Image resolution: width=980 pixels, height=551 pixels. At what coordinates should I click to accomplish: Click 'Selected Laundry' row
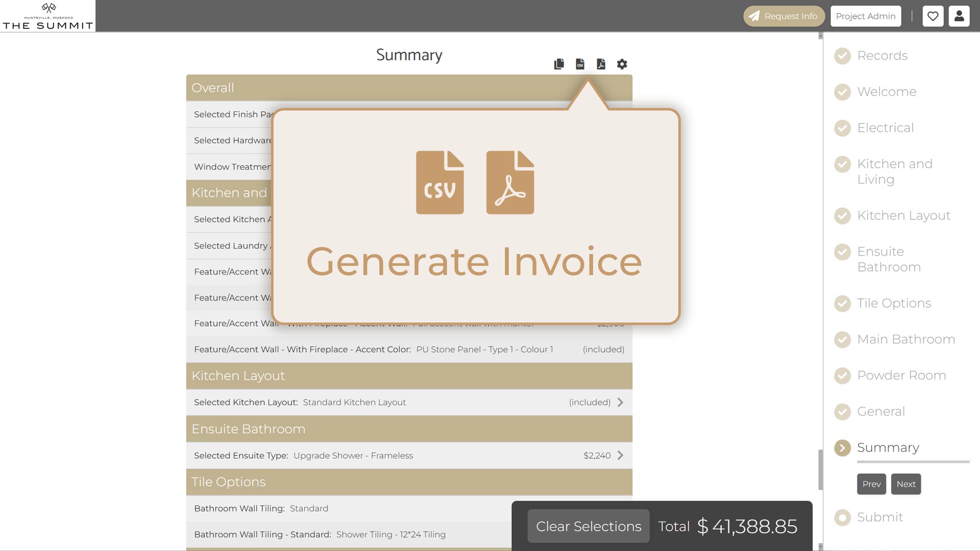(x=229, y=246)
